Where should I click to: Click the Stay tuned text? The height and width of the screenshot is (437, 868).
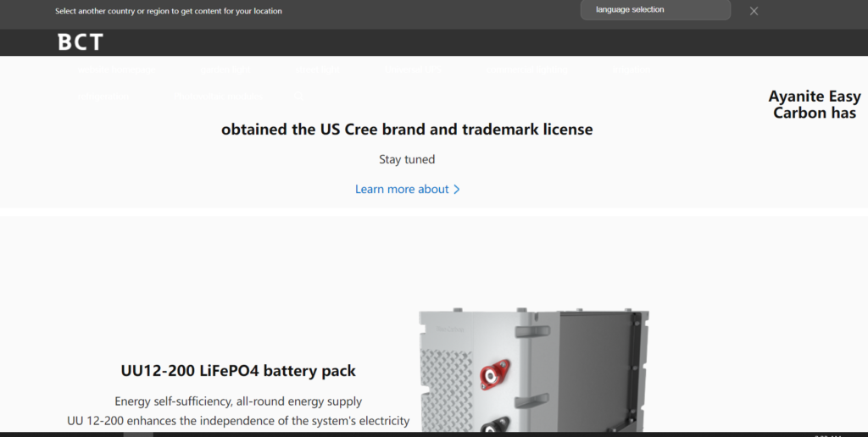point(407,159)
